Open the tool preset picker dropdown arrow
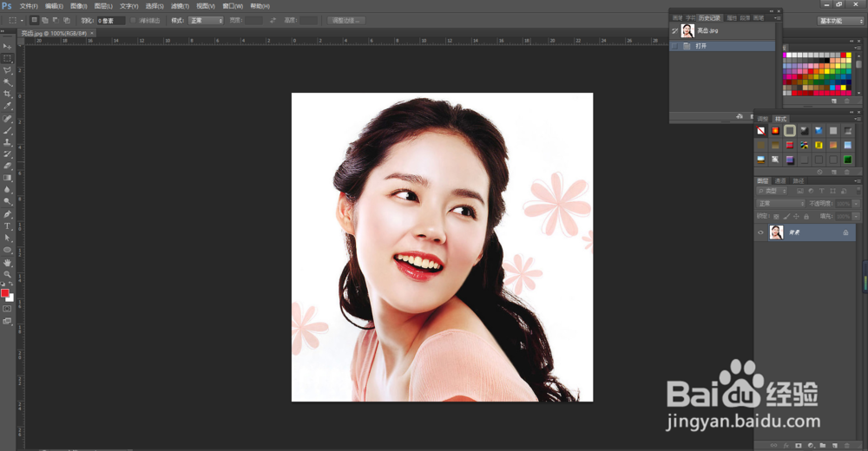Viewport: 868px width, 451px height. [x=23, y=21]
